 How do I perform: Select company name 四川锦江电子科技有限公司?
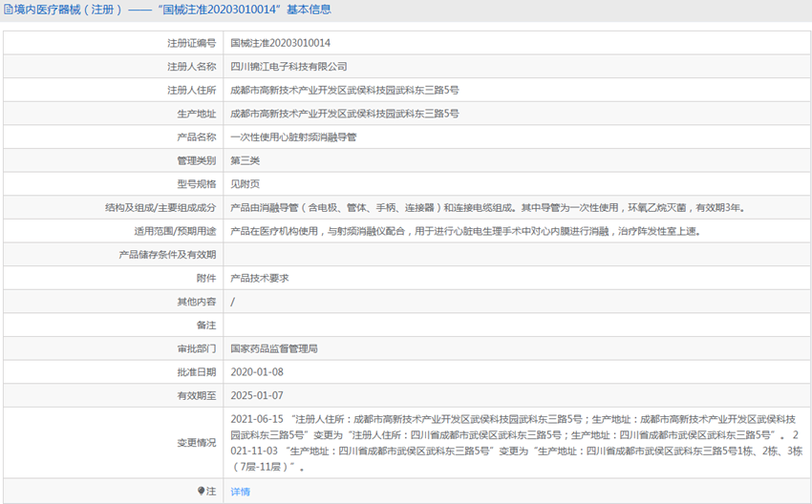[x=288, y=66]
